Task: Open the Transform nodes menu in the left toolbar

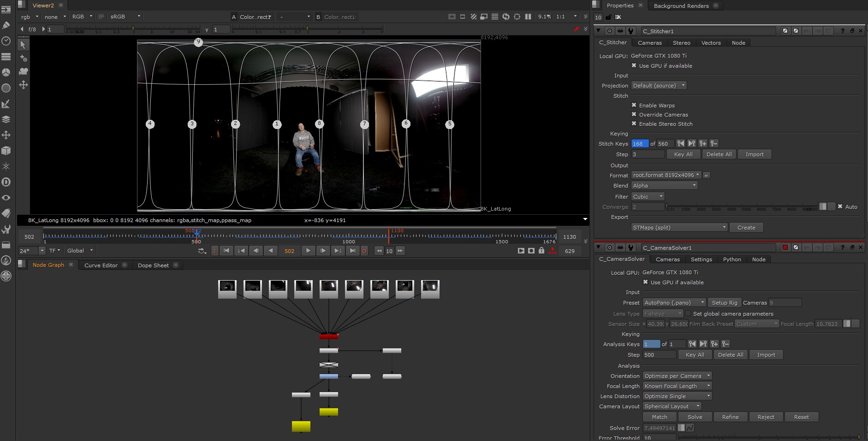Action: 6,135
